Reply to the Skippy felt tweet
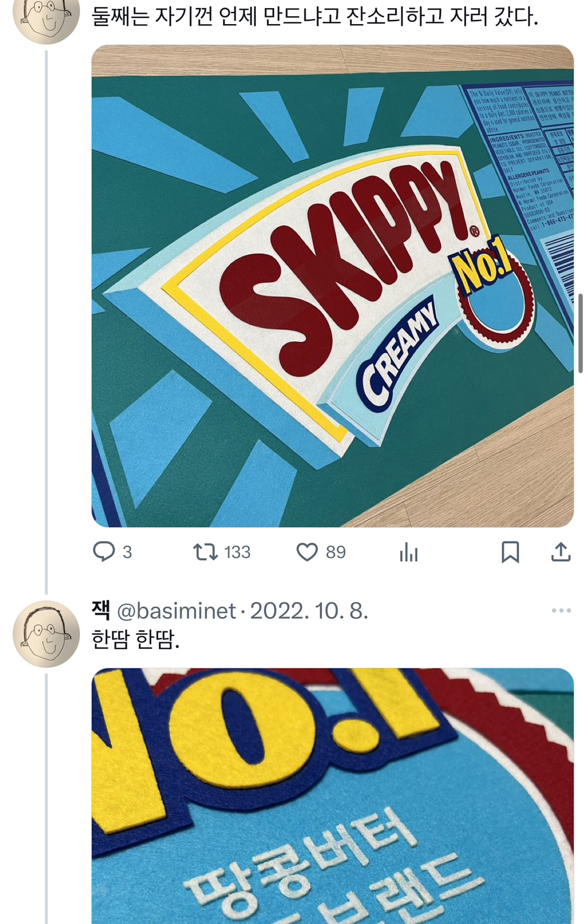 coord(104,552)
